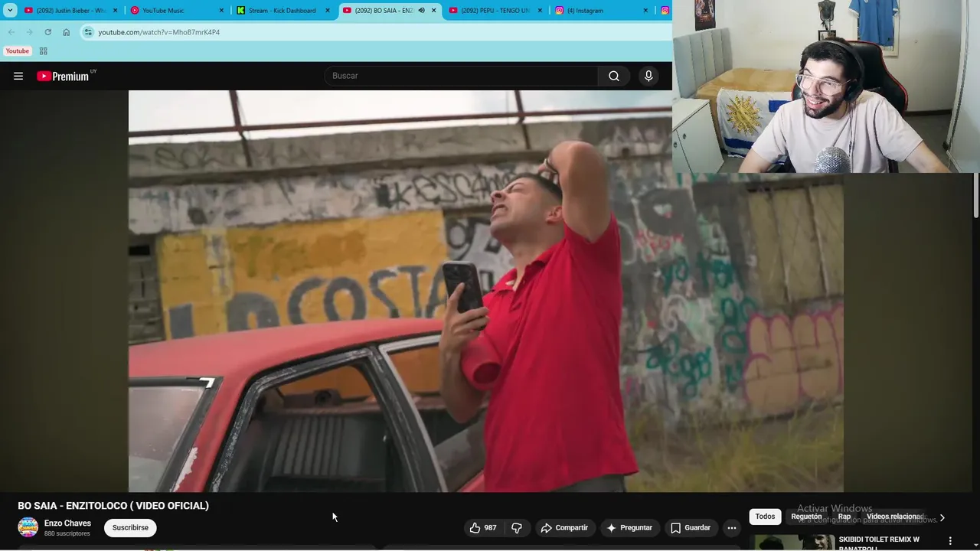Close the Justin Bieber tab
Image resolution: width=980 pixels, height=551 pixels.
pyautogui.click(x=116, y=11)
